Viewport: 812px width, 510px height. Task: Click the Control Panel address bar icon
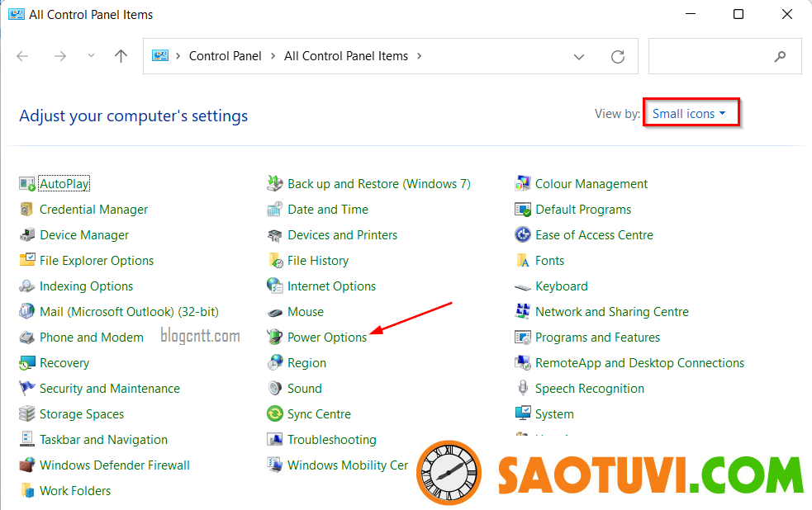(x=160, y=56)
